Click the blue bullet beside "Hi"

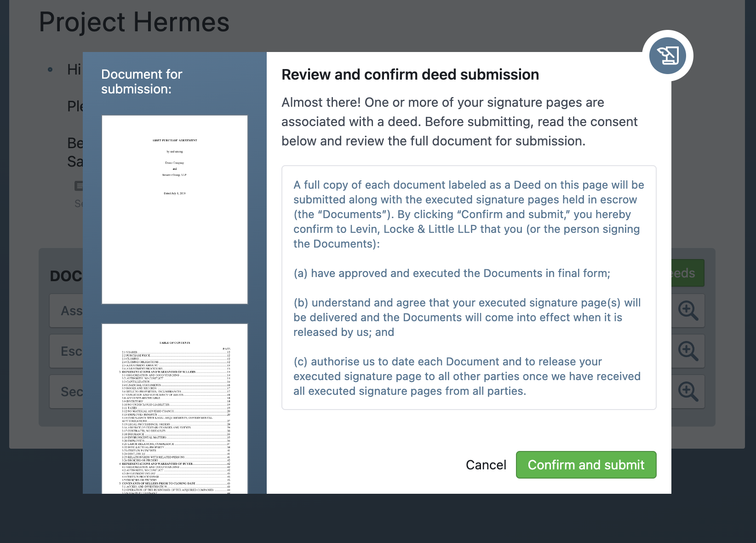tap(50, 70)
